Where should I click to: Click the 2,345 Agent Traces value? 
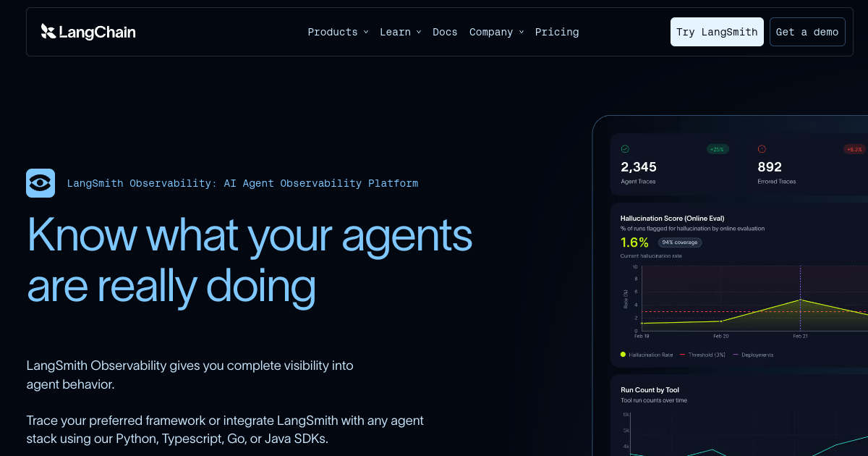[639, 167]
